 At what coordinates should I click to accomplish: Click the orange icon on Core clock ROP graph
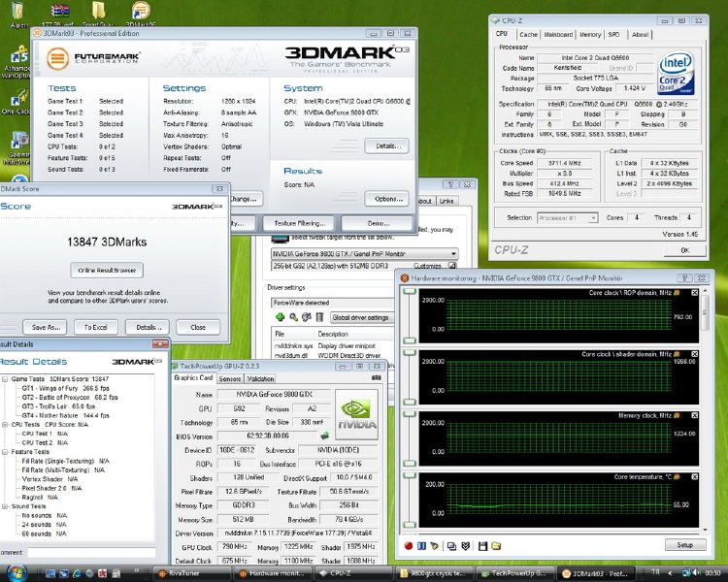click(x=677, y=293)
